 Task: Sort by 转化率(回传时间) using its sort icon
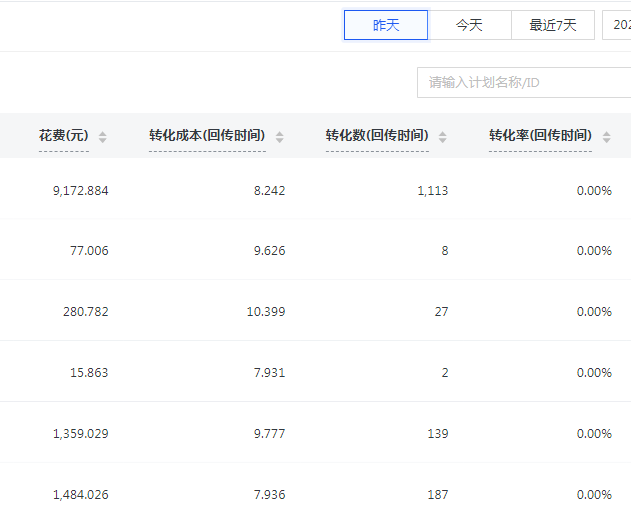coord(606,137)
